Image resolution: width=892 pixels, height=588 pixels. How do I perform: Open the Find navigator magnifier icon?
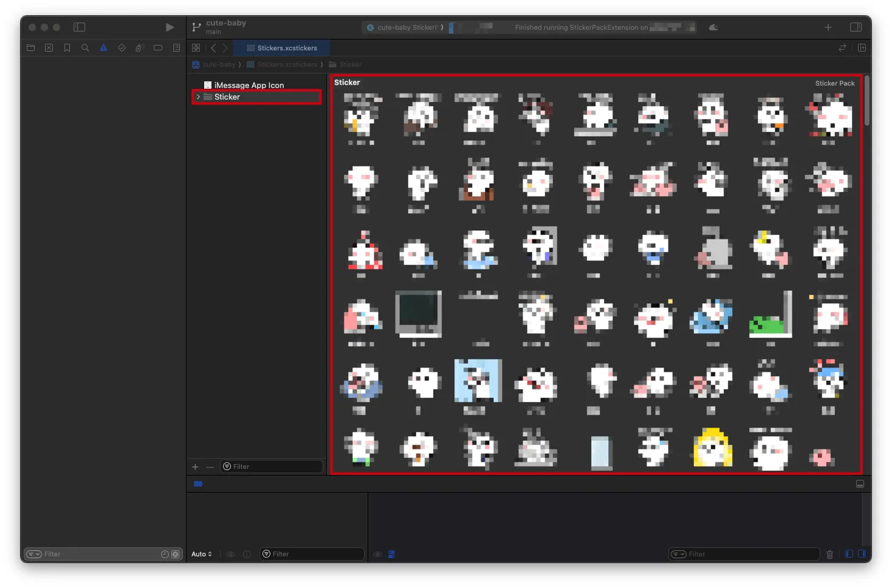pyautogui.click(x=85, y=48)
